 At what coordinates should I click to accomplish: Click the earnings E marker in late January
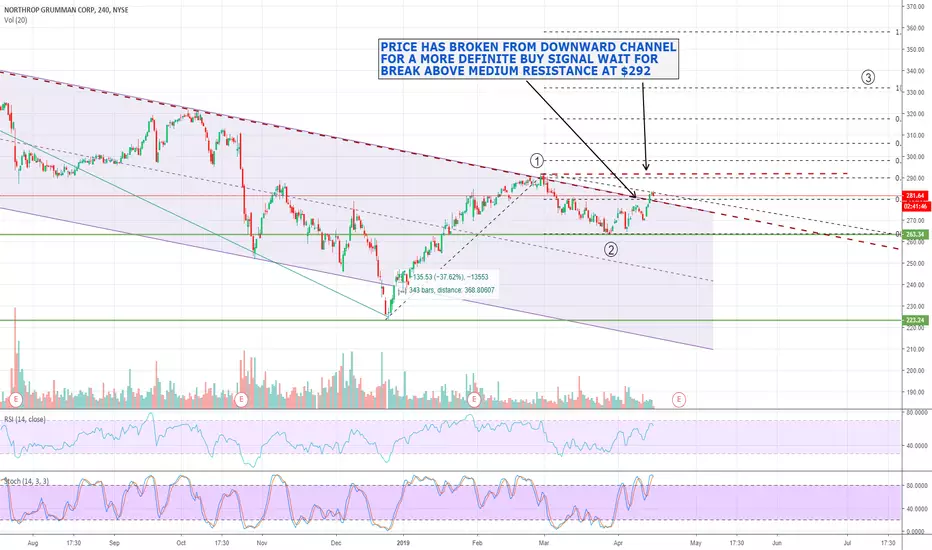(x=474, y=400)
